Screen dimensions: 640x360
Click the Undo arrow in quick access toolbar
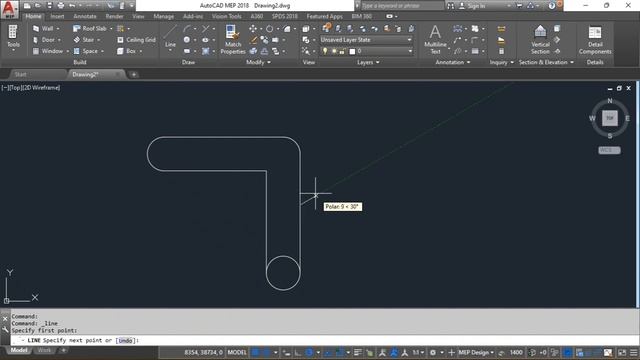click(x=72, y=6)
